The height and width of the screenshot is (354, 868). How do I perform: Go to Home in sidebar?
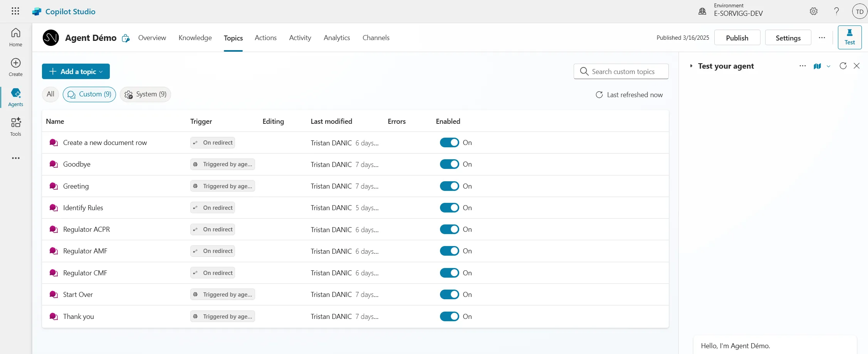tap(16, 37)
